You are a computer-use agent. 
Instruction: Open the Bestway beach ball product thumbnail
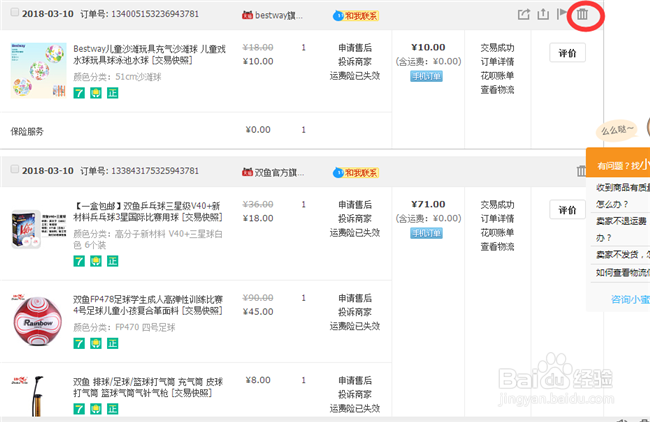[39, 70]
